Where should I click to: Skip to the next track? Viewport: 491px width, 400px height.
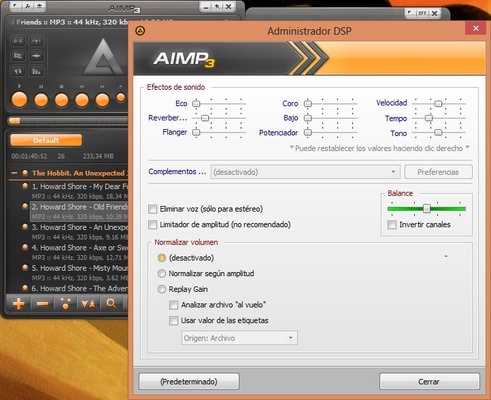point(102,100)
